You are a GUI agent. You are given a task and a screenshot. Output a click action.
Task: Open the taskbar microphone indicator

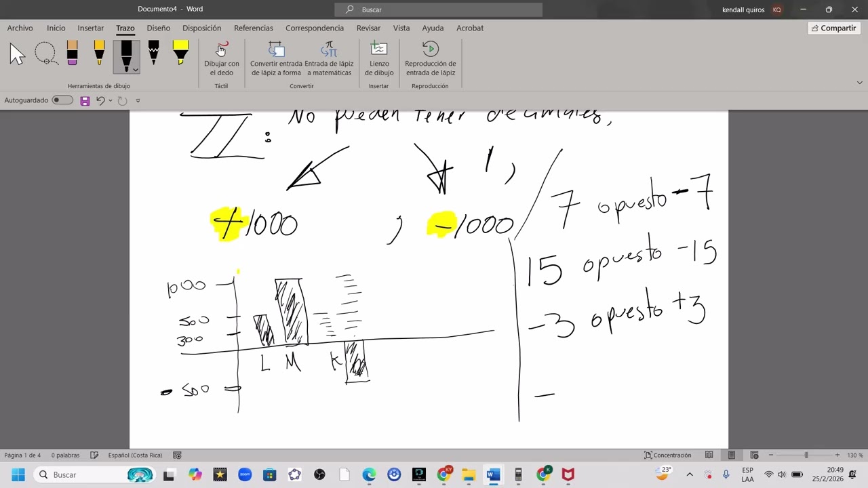click(x=726, y=474)
